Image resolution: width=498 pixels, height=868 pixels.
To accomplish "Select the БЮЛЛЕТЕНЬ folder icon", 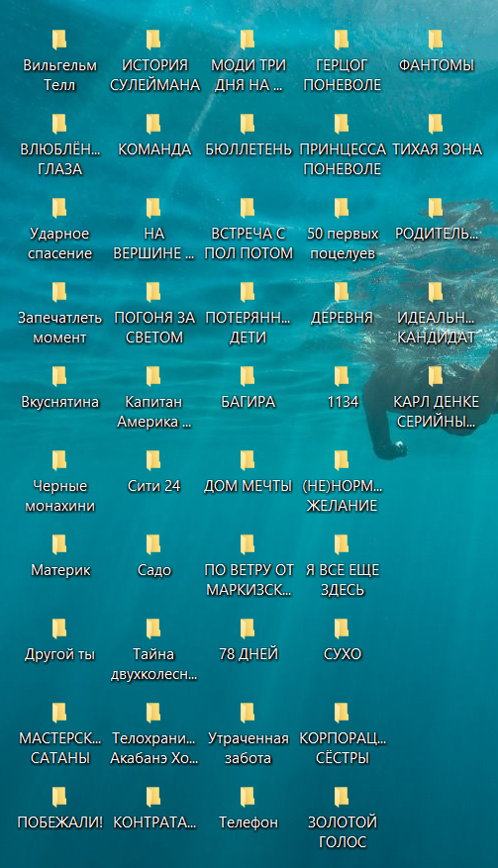I will tap(248, 124).
